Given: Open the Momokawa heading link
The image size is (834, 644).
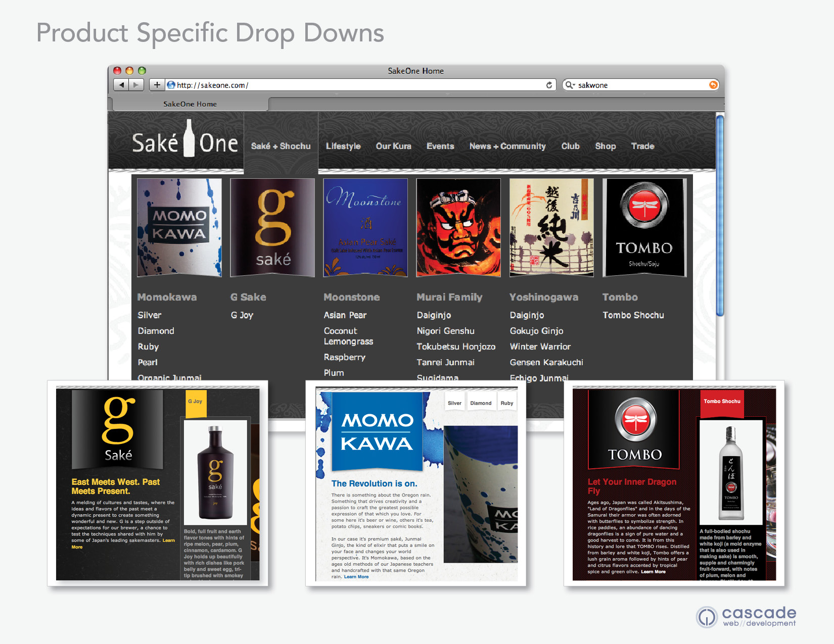Looking at the screenshot, I should [167, 297].
